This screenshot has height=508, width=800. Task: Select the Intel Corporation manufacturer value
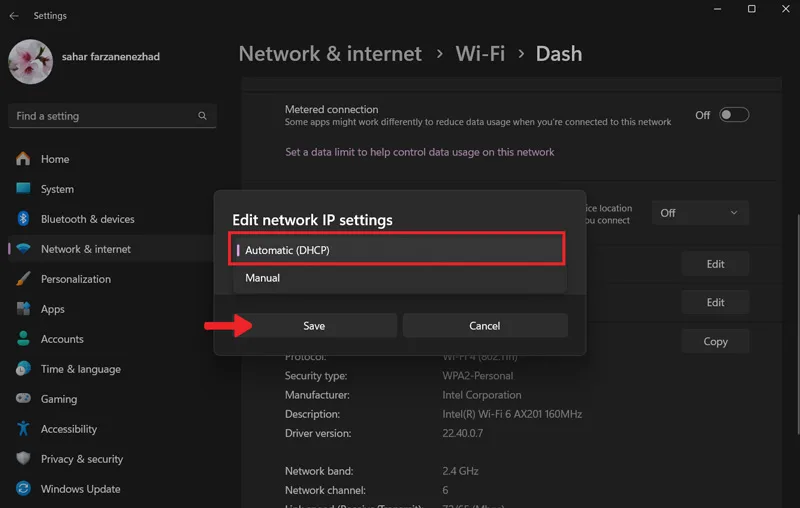pos(482,395)
